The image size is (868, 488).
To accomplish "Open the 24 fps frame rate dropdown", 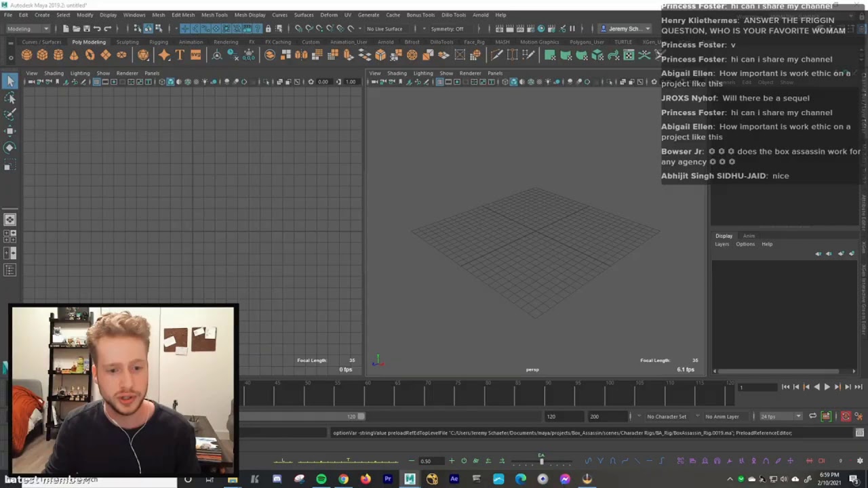I will coord(781,416).
